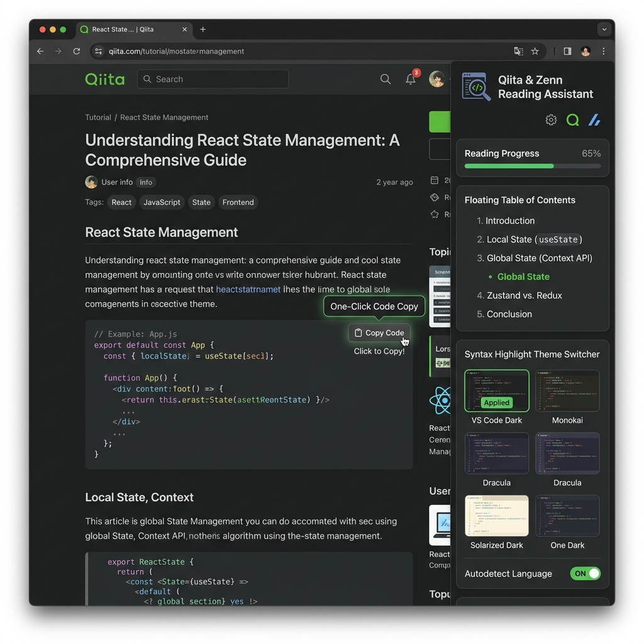Click the Tutorial breadcrumb link
The image size is (644, 644).
click(x=97, y=118)
